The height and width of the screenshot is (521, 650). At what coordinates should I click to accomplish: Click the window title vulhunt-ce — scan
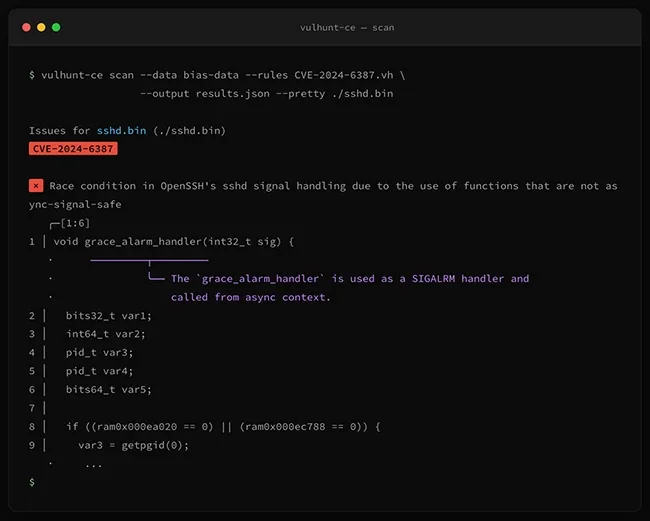(x=346, y=27)
